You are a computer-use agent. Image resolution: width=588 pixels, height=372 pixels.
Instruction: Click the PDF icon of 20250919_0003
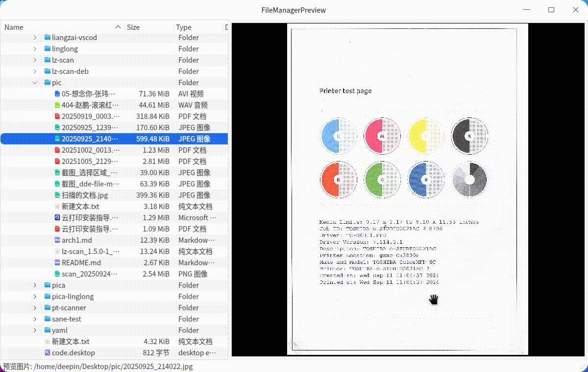pyautogui.click(x=57, y=116)
